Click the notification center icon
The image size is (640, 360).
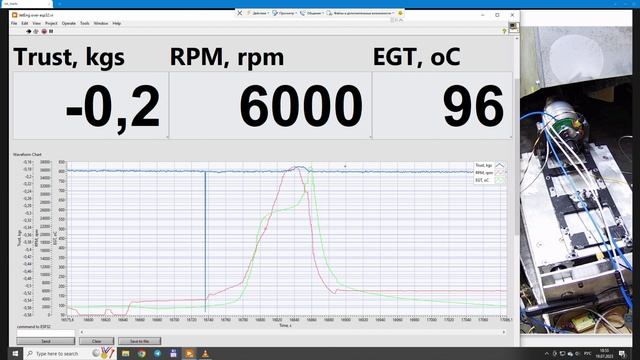(x=622, y=353)
